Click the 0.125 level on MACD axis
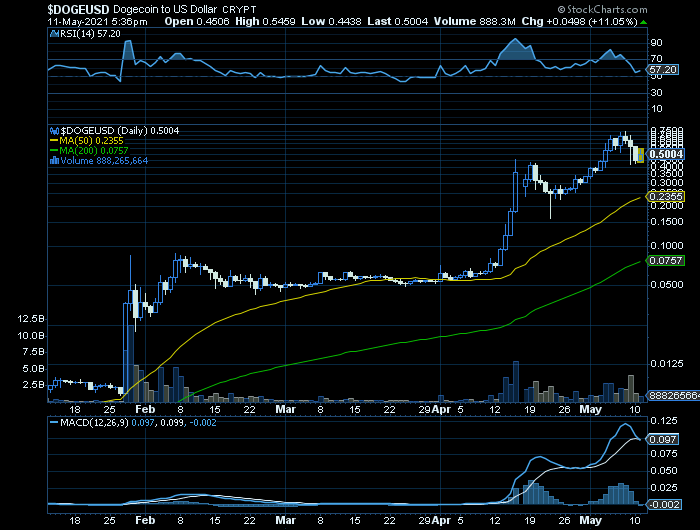The width and height of the screenshot is (700, 530). click(664, 421)
